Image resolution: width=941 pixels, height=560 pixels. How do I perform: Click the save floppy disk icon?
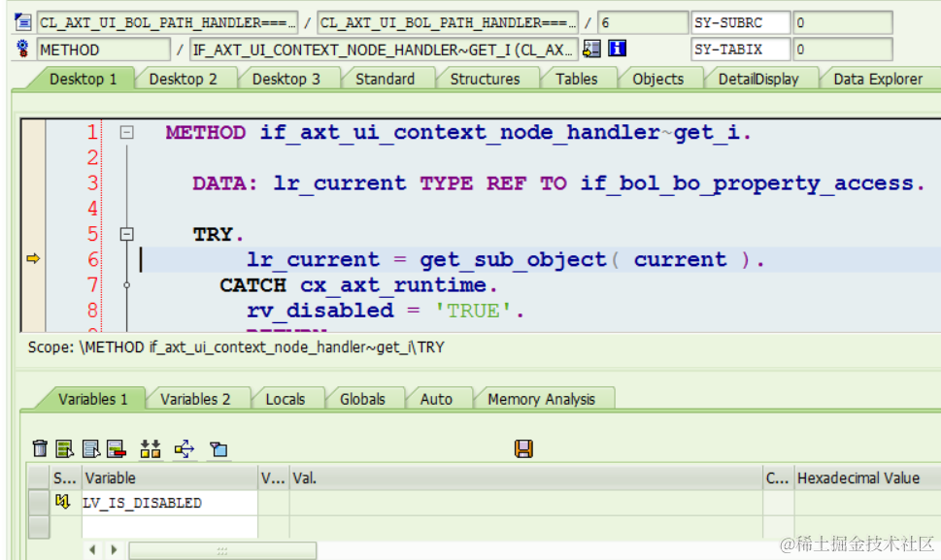coord(523,448)
